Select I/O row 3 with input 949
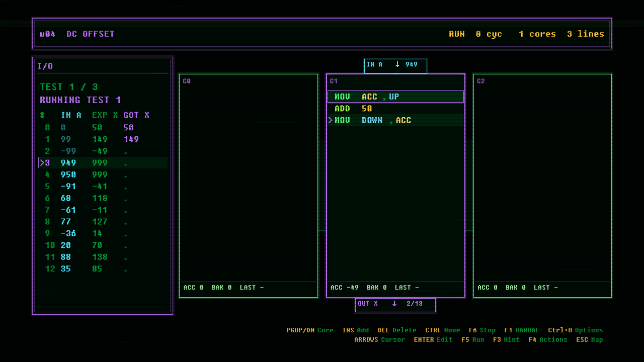Screen dimensions: 644x362 click(x=103, y=163)
